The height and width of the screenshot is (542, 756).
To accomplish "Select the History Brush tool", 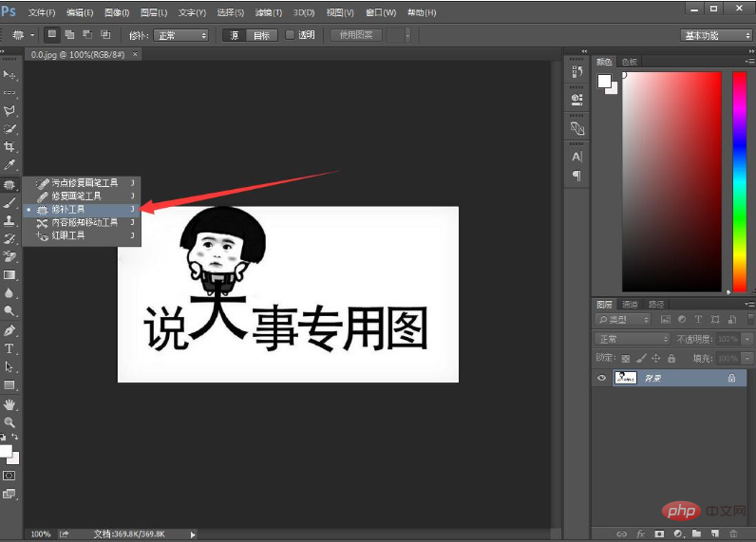I will [x=9, y=239].
